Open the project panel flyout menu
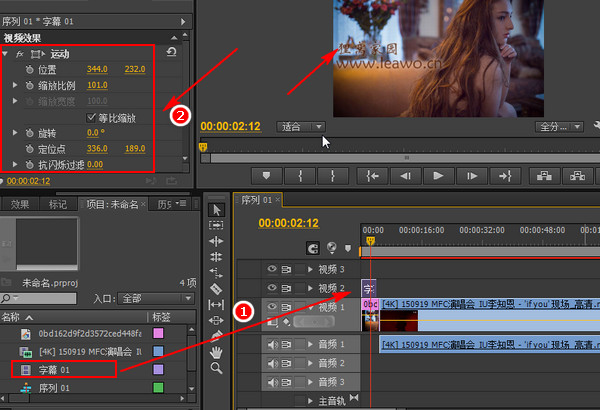Image resolution: width=600 pixels, height=410 pixels. pyautogui.click(x=181, y=204)
